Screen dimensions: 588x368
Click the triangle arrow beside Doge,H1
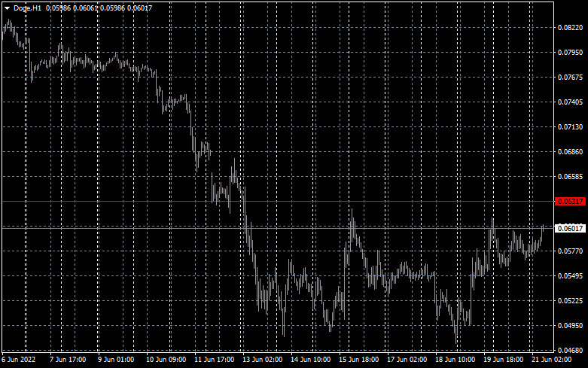coord(7,8)
